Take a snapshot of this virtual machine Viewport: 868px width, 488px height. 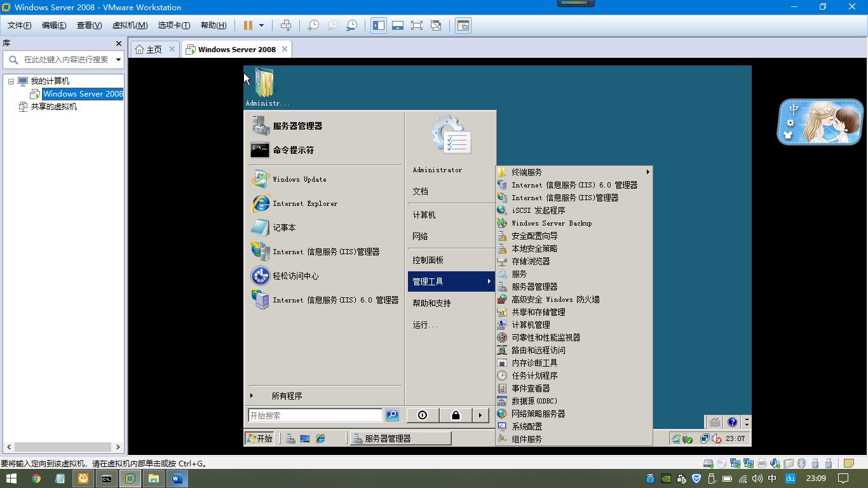[313, 25]
